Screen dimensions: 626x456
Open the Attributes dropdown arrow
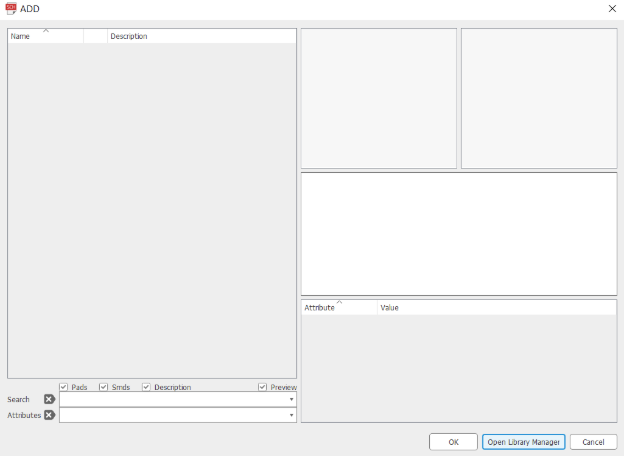click(x=291, y=415)
